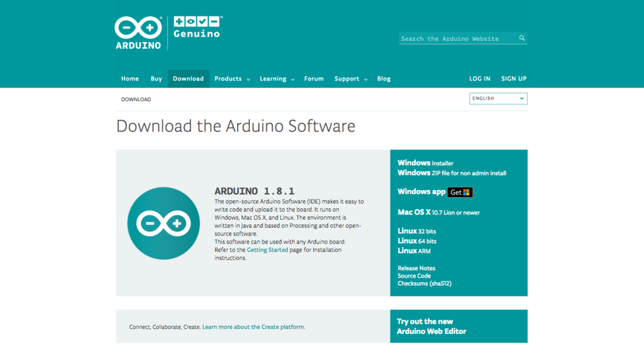Download Windows ZIP file for non admin install
Viewport: 644px width, 350px height.
(x=452, y=172)
